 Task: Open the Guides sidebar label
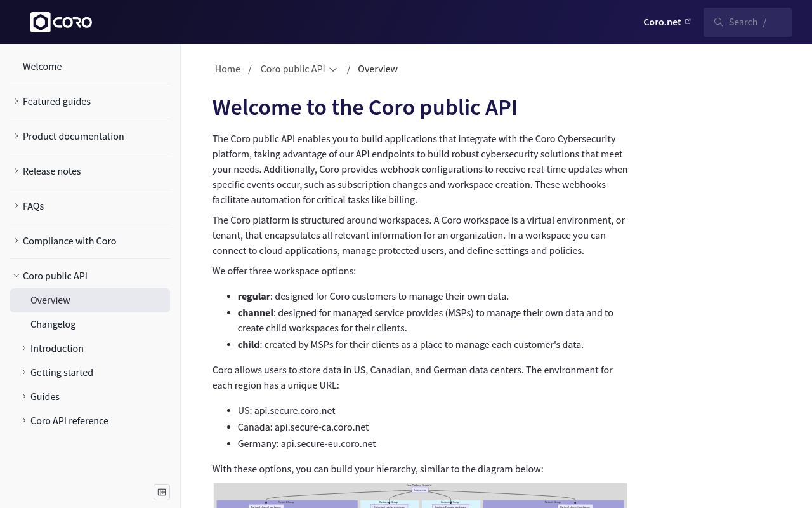pos(45,397)
